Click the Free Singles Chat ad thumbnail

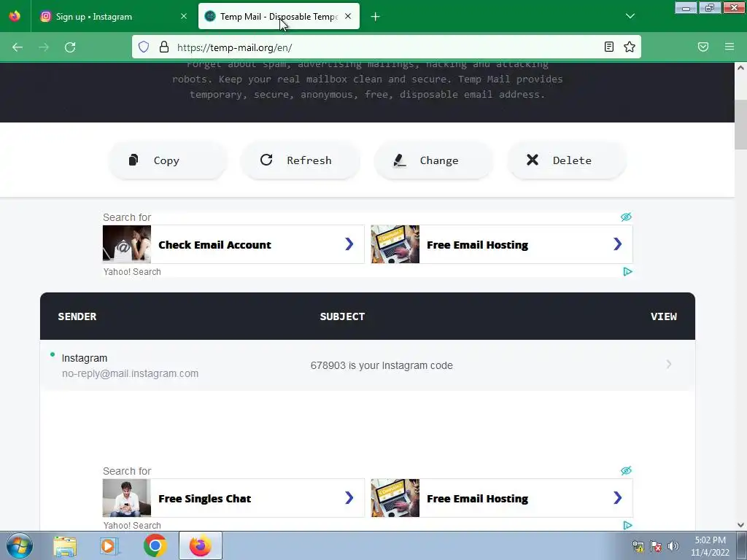pos(127,498)
